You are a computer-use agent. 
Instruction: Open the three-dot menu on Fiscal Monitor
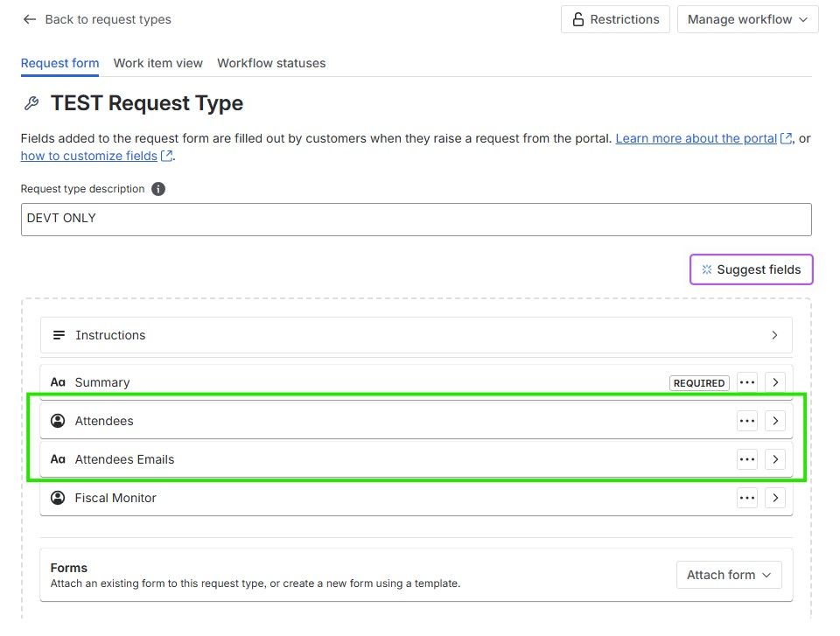(747, 497)
